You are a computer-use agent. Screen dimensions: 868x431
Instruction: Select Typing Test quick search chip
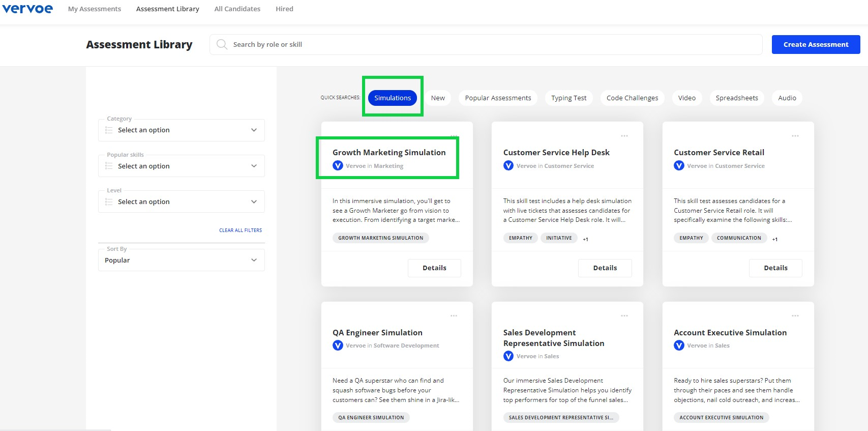coord(569,98)
